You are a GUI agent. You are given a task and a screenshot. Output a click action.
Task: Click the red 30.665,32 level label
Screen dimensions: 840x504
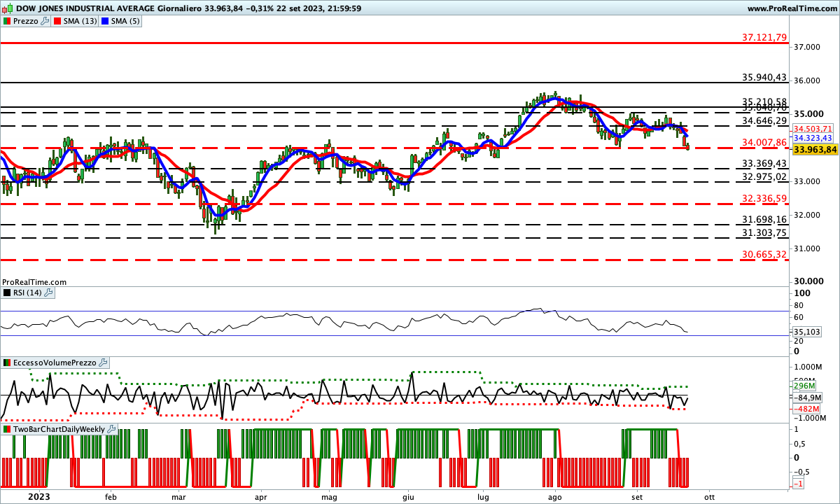[764, 254]
